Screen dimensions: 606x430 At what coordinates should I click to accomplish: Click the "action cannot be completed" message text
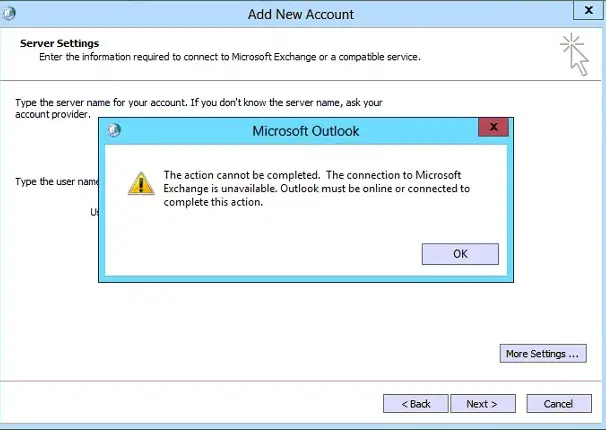click(x=317, y=189)
